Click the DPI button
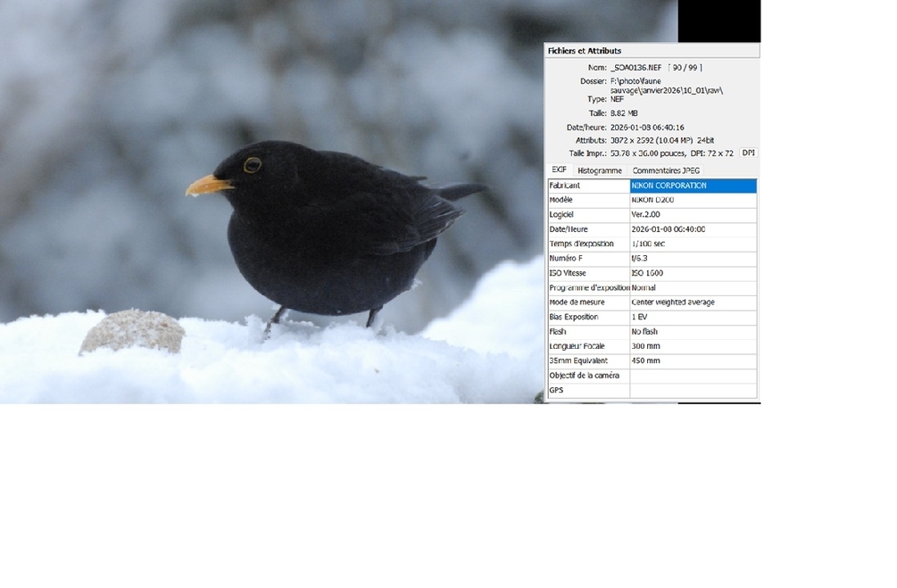 pyautogui.click(x=748, y=153)
